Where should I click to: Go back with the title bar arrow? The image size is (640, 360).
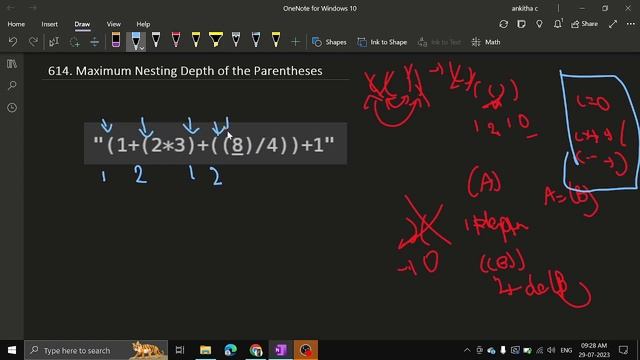point(11,8)
